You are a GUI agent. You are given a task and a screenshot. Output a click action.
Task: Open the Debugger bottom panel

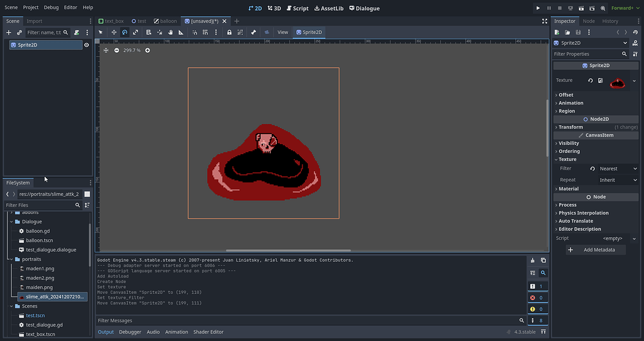(x=130, y=332)
